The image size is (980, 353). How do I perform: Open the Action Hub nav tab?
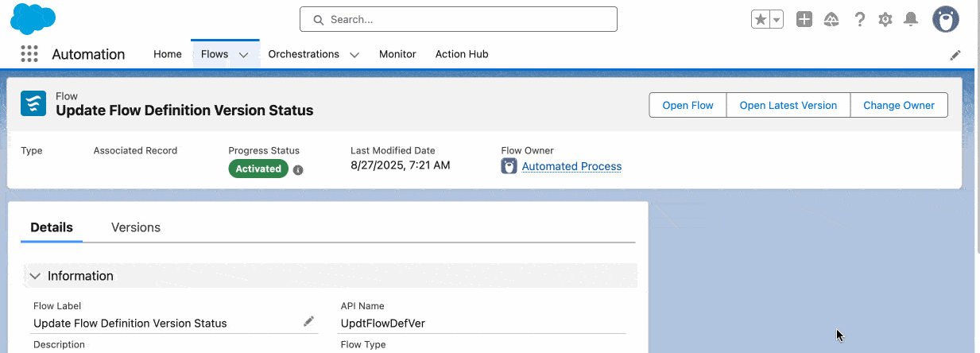point(462,54)
